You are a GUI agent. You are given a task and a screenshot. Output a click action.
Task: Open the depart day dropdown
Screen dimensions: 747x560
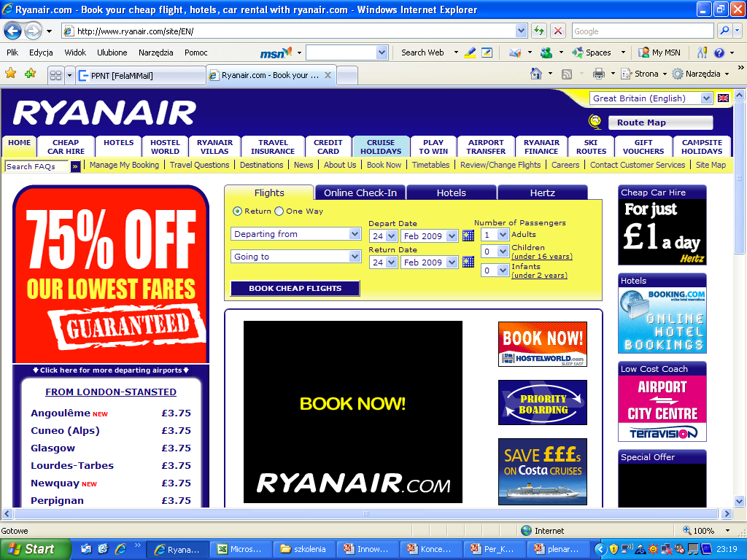[x=384, y=236]
